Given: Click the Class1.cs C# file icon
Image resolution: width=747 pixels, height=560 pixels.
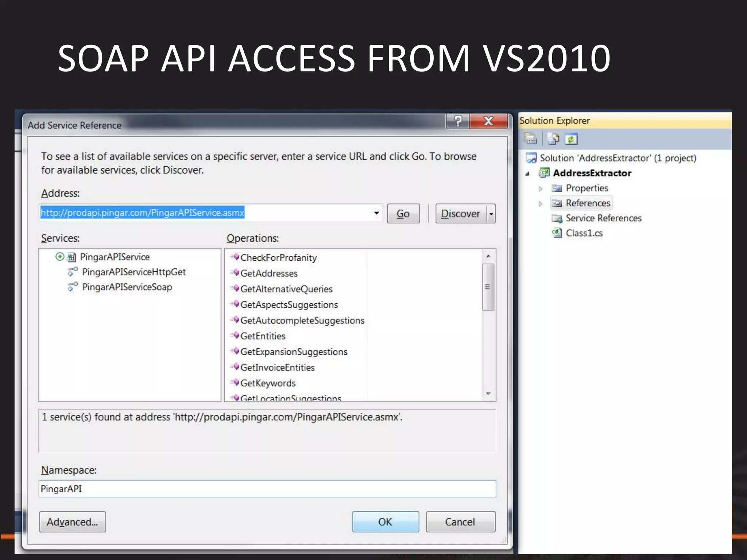Looking at the screenshot, I should 557,233.
